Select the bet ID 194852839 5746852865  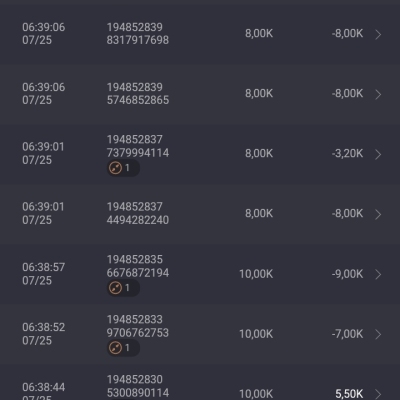tap(138, 93)
